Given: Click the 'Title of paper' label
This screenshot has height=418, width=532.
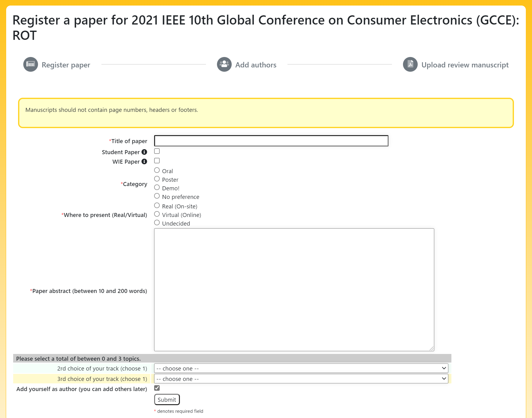Looking at the screenshot, I should (x=128, y=141).
